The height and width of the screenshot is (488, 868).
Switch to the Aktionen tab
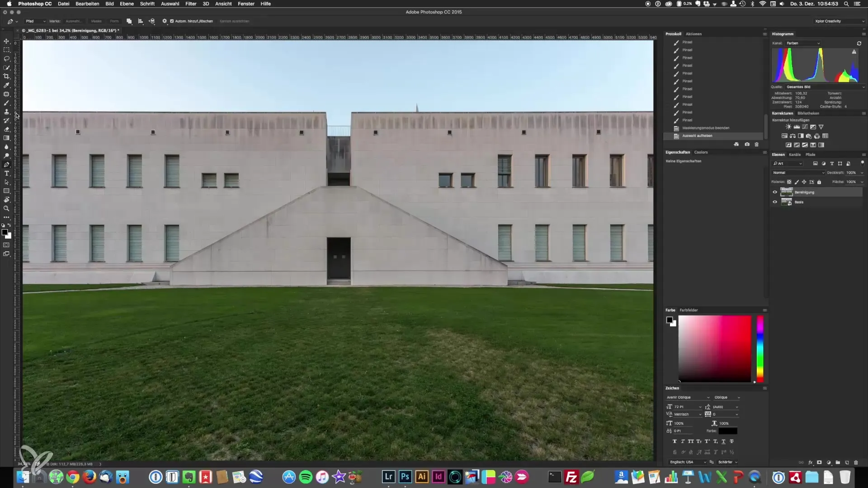coord(693,34)
